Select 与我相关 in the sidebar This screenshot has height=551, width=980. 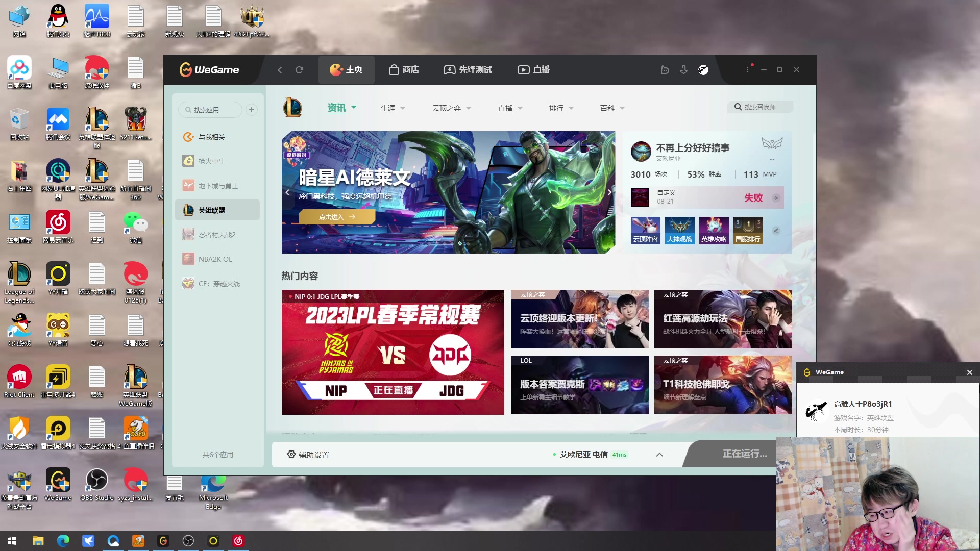pyautogui.click(x=217, y=137)
